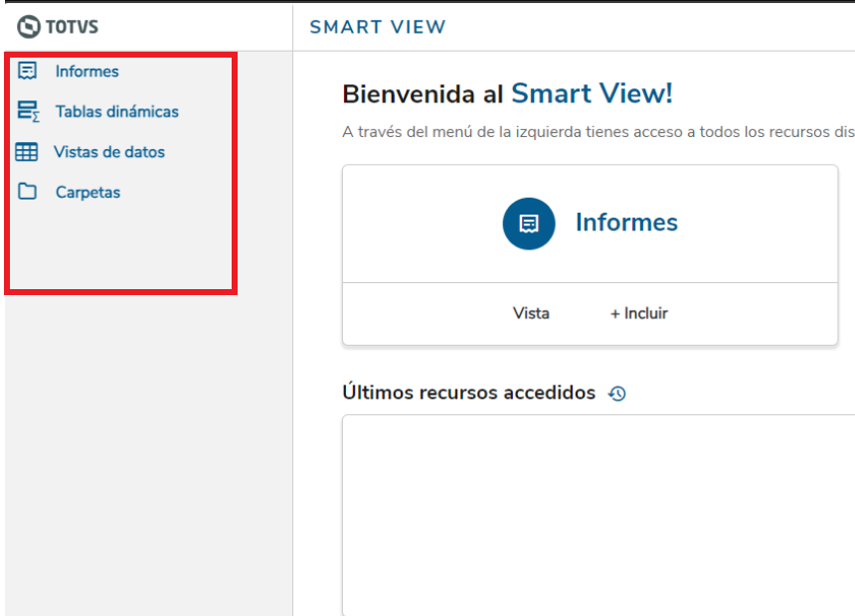855x616 pixels.
Task: Click the Smart View header title
Action: click(378, 27)
